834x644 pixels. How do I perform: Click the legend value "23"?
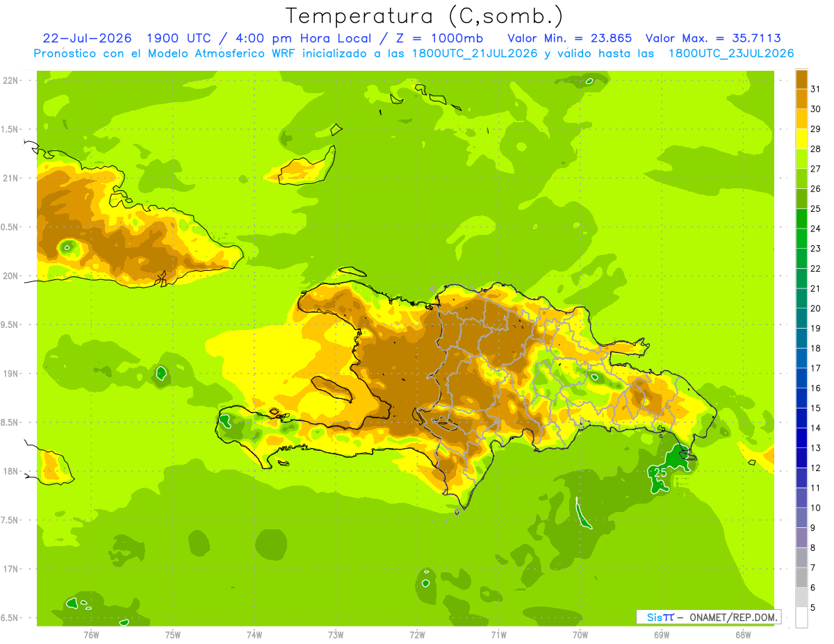click(816, 248)
